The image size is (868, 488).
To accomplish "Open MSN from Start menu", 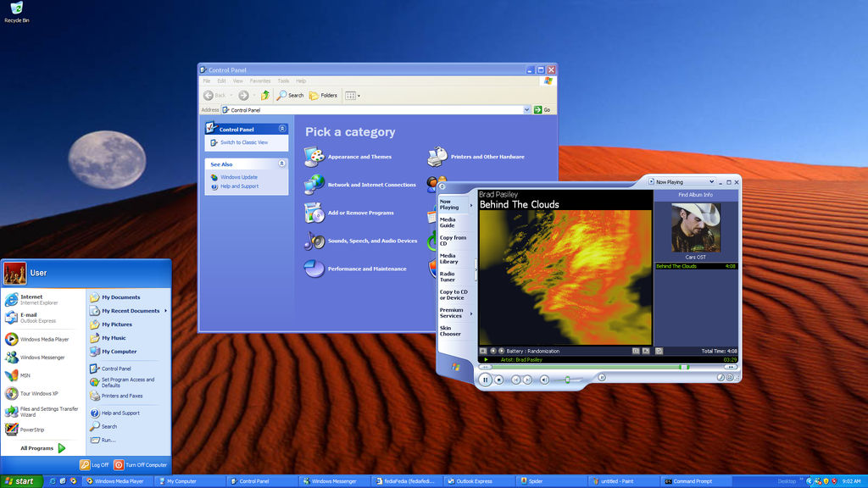I will pos(43,375).
